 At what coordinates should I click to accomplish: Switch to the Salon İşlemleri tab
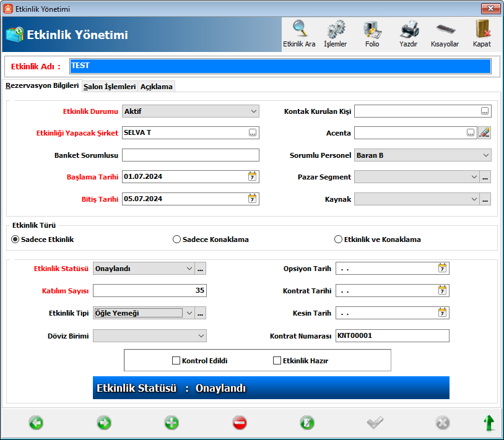point(110,87)
